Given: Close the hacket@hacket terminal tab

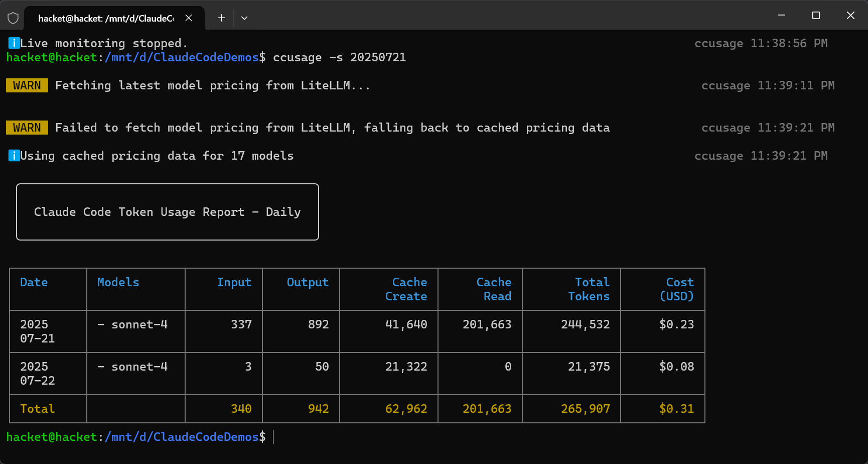Looking at the screenshot, I should coord(189,18).
